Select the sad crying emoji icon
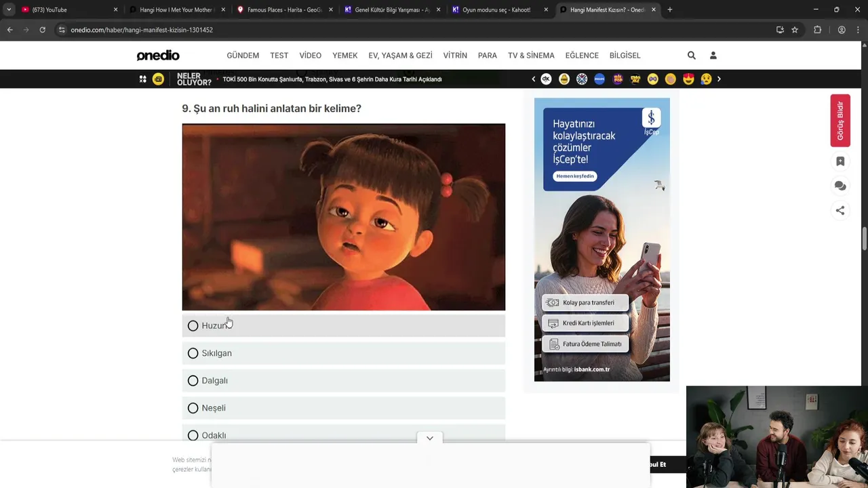 click(x=706, y=79)
